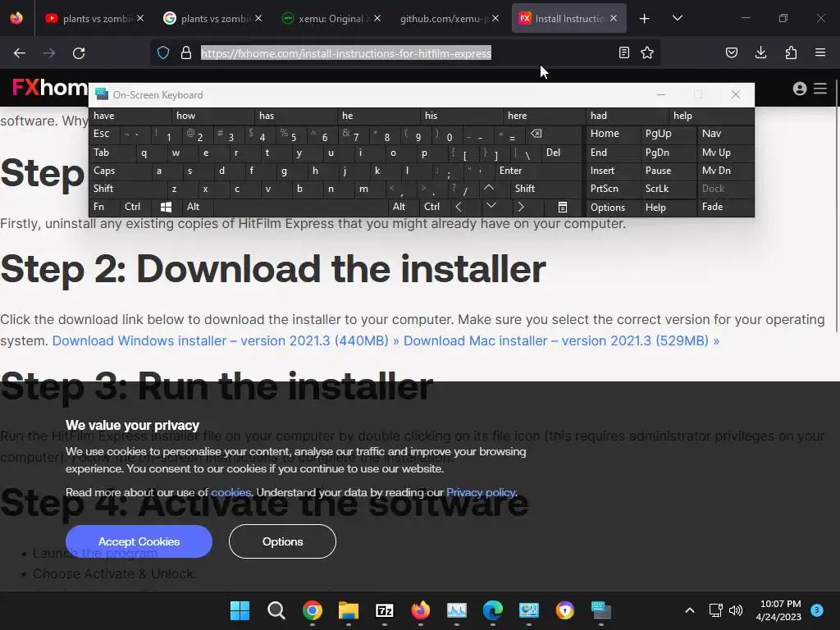The width and height of the screenshot is (840, 630).
Task: Toggle the left Shift key
Action: pos(128,189)
